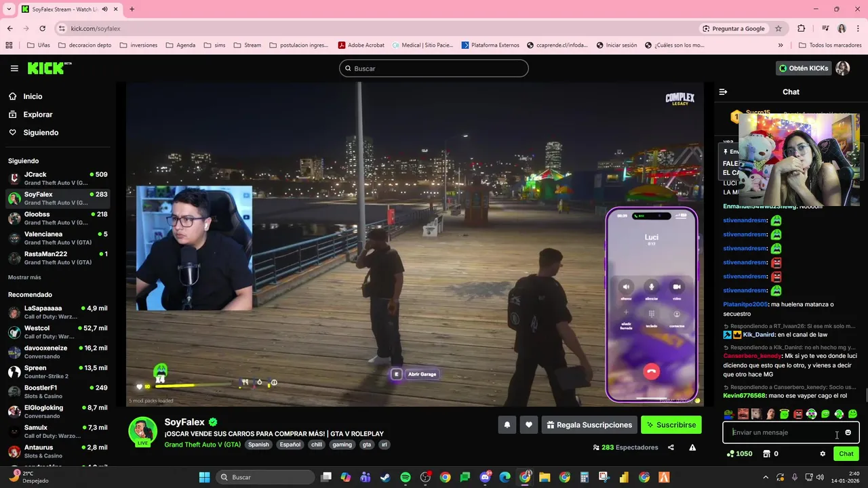The height and width of the screenshot is (488, 868).
Task: Open Windows Start menu
Action: 204,477
